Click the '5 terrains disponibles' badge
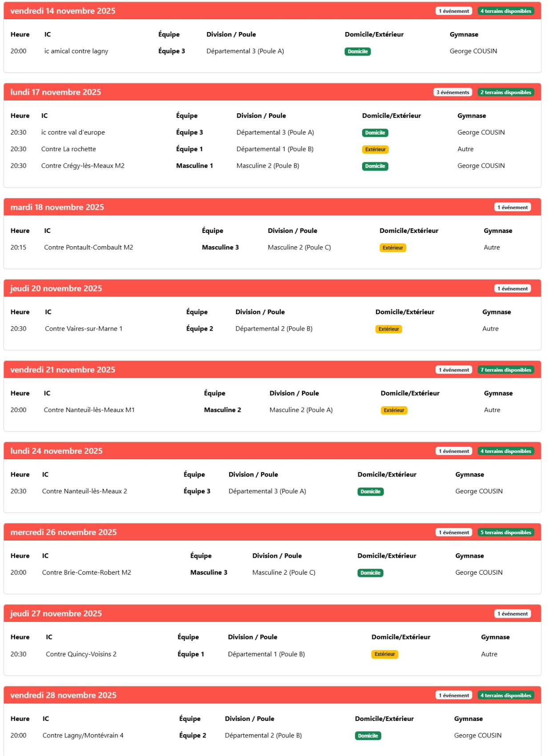Viewport: 548px width, 756px height. coord(506,532)
